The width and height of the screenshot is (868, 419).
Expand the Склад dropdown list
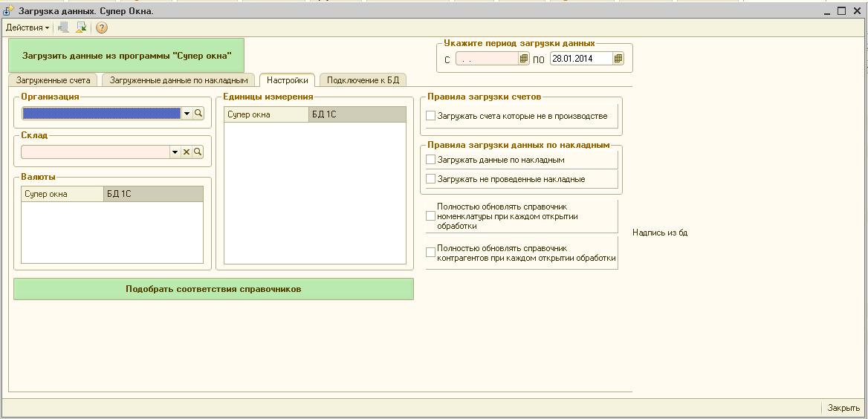point(175,152)
